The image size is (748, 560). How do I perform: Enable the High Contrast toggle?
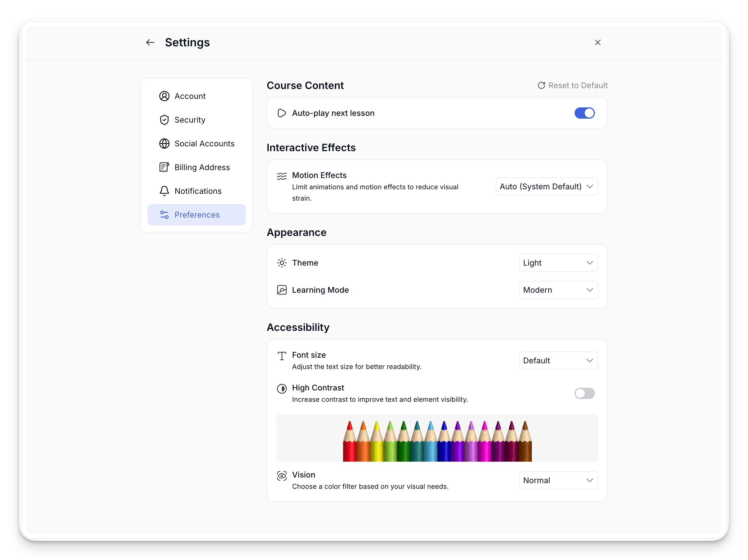pos(584,393)
